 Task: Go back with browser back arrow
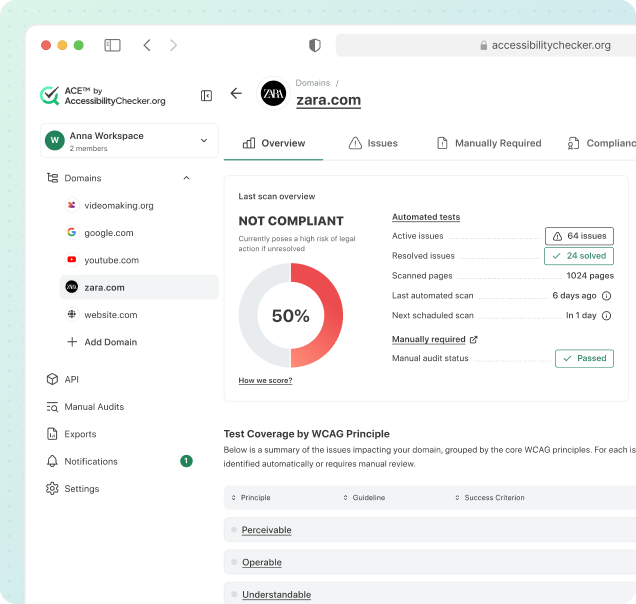[147, 45]
